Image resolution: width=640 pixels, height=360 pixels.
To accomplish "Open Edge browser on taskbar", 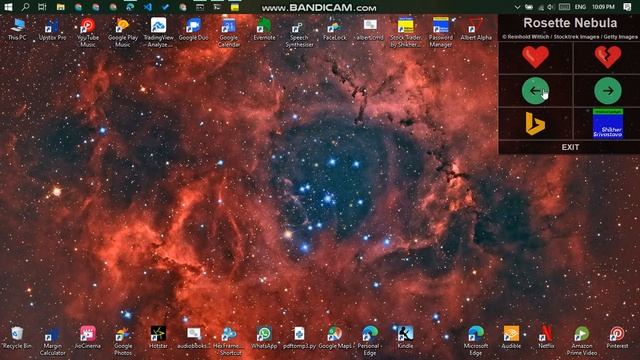I will click(130, 7).
